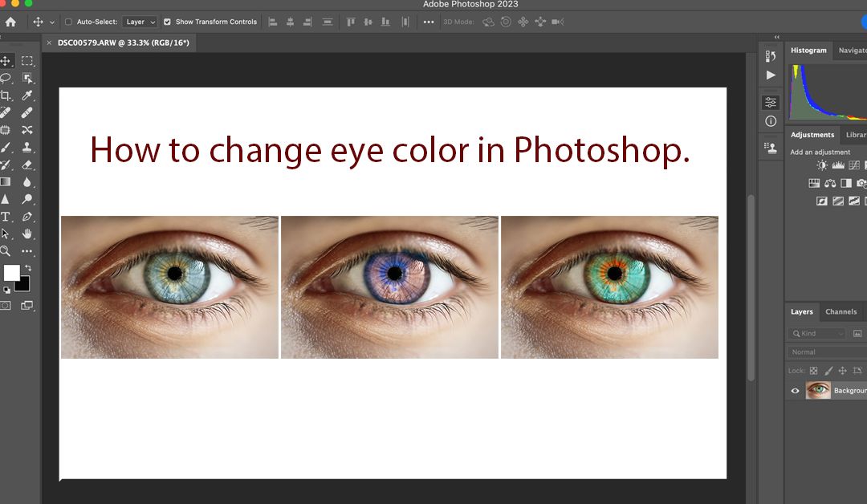Click the Add an adjustment Levels button

[838, 165]
